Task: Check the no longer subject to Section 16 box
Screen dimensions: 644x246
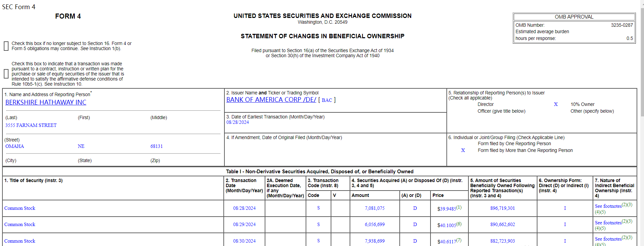Action: click(x=6, y=46)
